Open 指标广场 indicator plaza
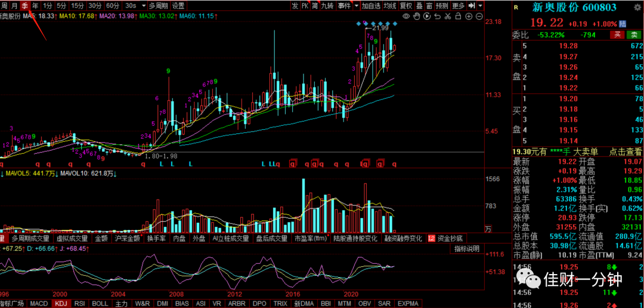The image size is (644, 308). point(13,303)
